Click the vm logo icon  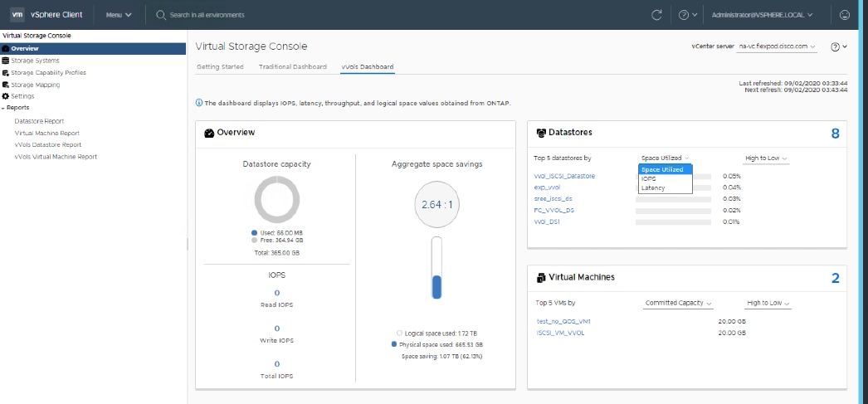point(17,14)
